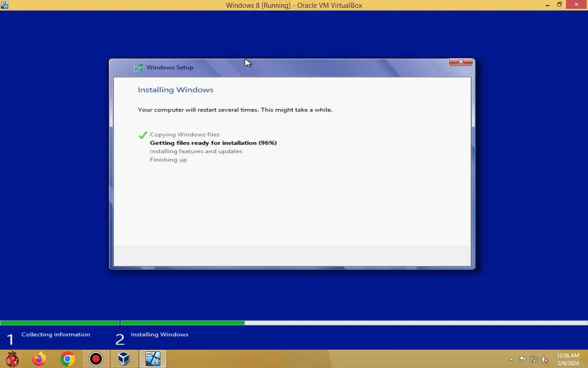Click the stage 2 partially filled progress bar

point(354,323)
